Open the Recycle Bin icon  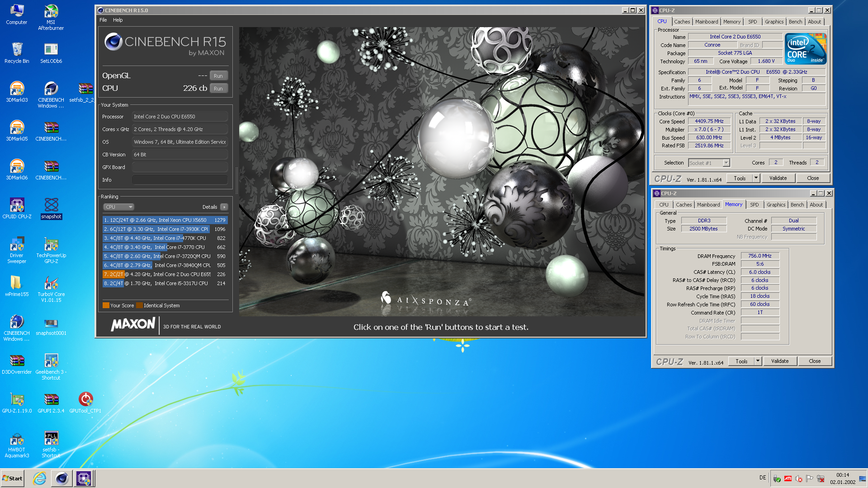click(17, 53)
